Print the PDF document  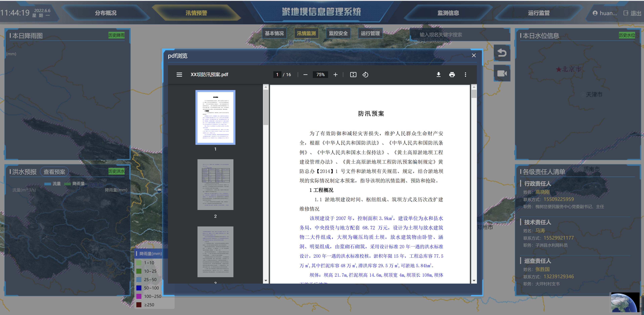click(452, 75)
